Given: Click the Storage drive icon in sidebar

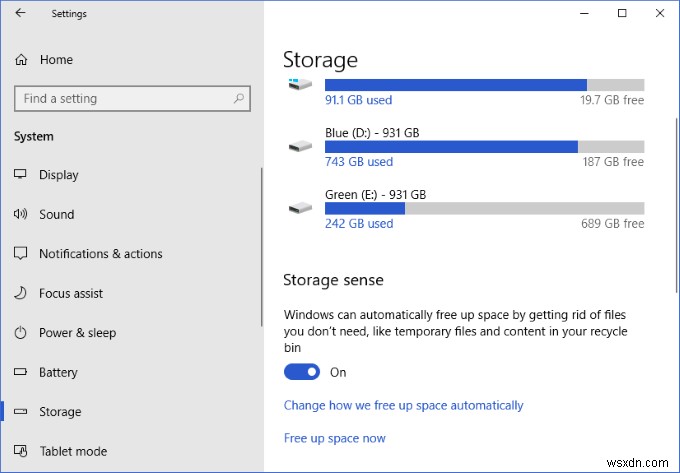Looking at the screenshot, I should coord(20,411).
